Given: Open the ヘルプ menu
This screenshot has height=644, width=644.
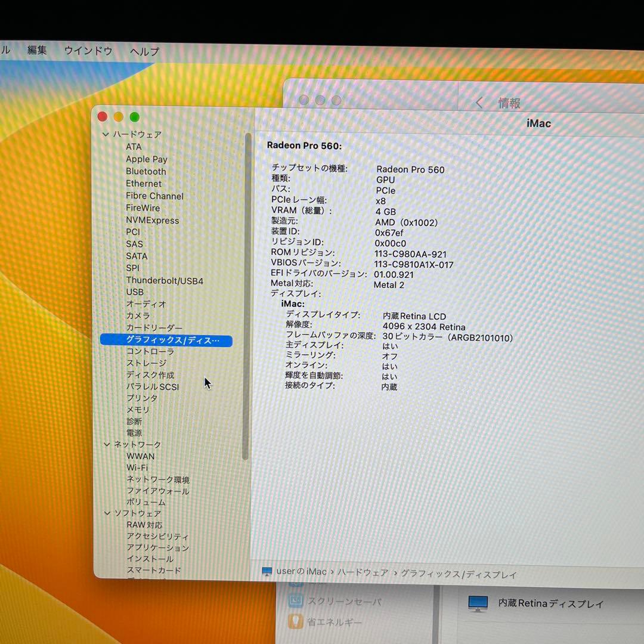Looking at the screenshot, I should tap(143, 51).
